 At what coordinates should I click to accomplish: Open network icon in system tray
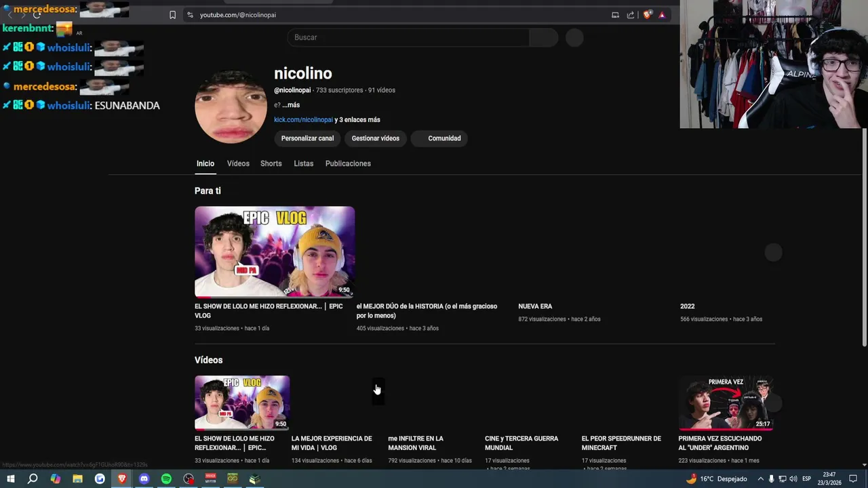782,479
